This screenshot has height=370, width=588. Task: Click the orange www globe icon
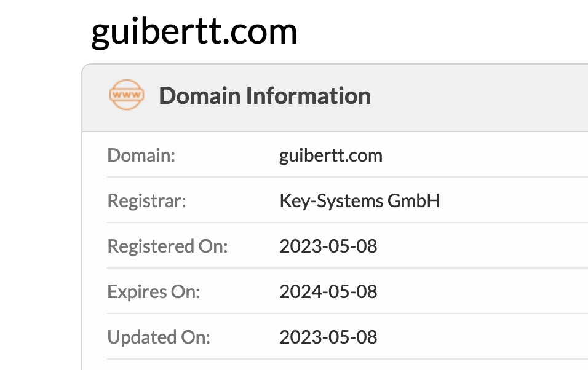(x=127, y=96)
